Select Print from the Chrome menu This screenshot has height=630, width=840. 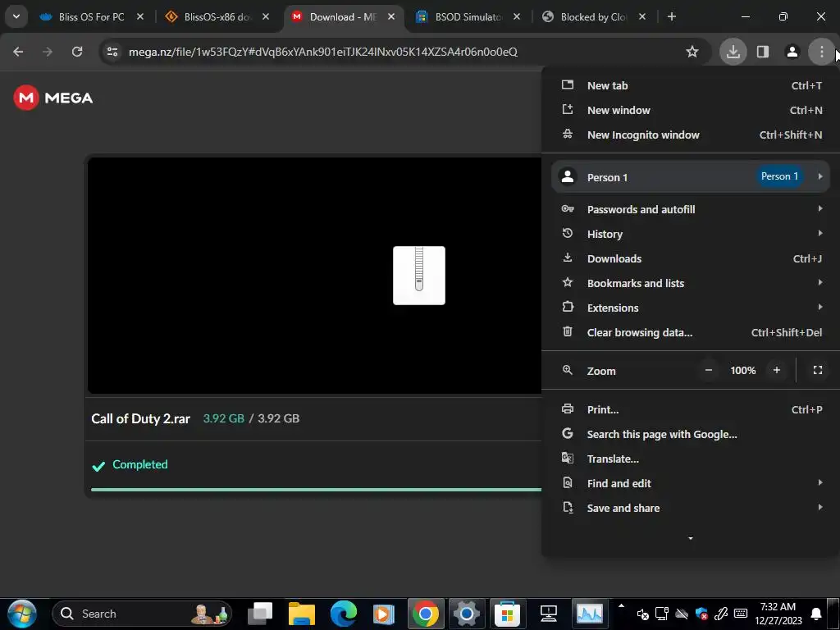[690, 410]
